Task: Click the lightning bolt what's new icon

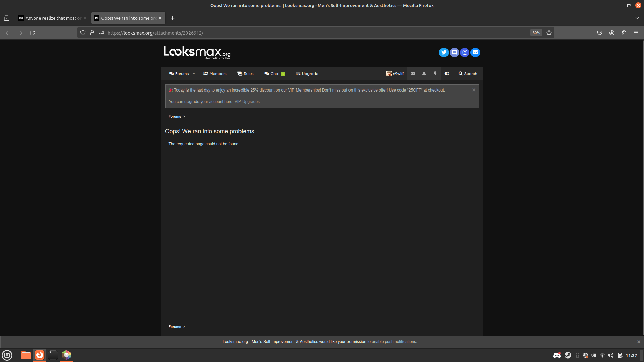Action: (435, 74)
